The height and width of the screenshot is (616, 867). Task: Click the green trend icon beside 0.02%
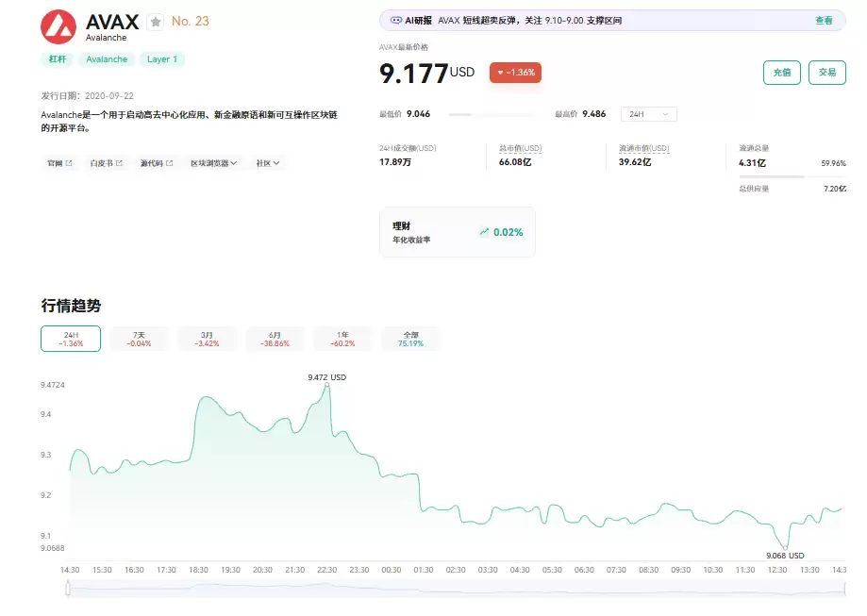click(x=484, y=232)
